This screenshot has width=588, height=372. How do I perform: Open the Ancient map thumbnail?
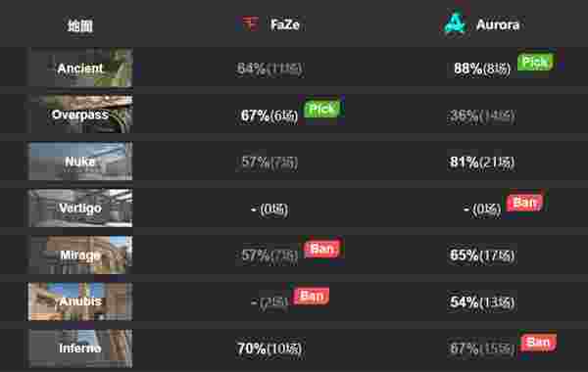[80, 68]
